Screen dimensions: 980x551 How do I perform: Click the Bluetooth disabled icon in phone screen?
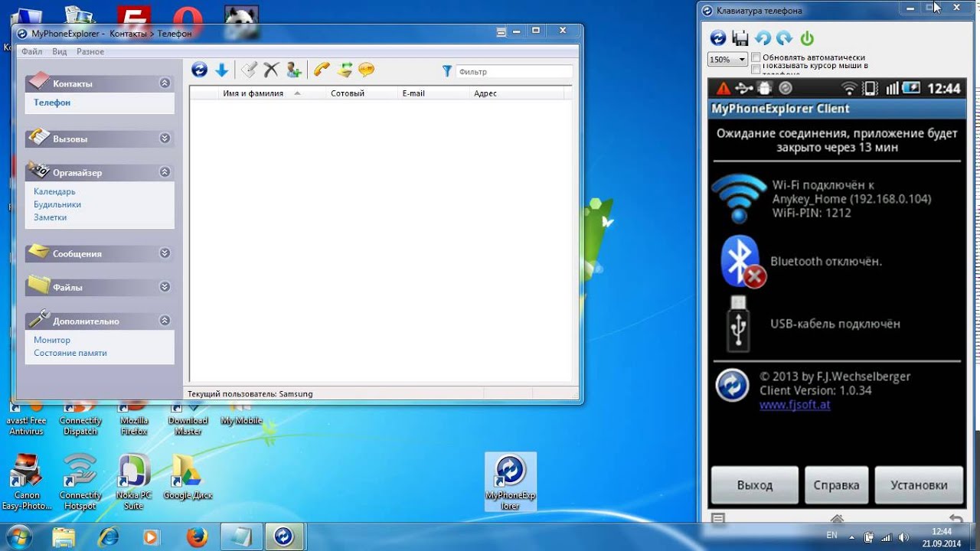click(x=743, y=261)
